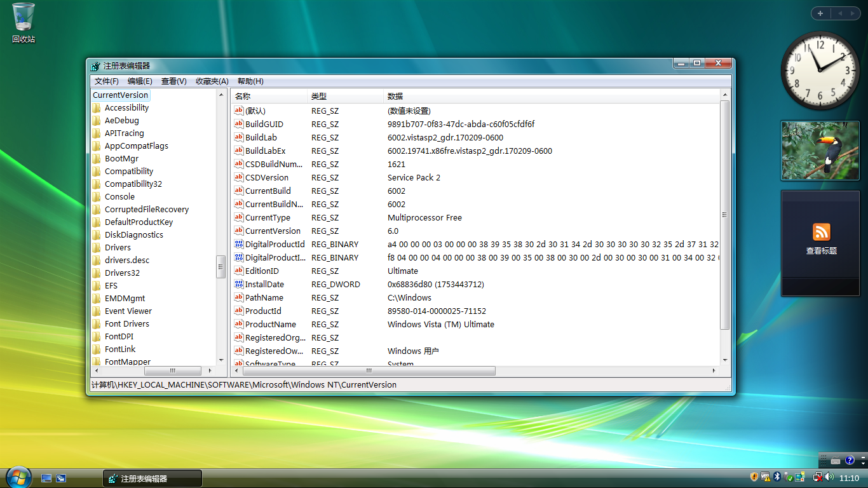This screenshot has width=868, height=488.
Task: Click values pane horizontal scrollbar right arrow
Action: (x=714, y=370)
